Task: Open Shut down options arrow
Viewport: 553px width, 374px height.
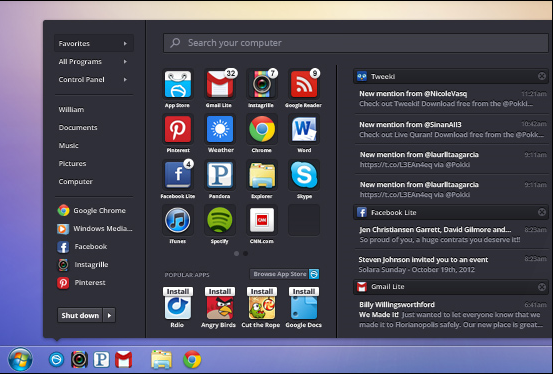Action: tap(109, 315)
